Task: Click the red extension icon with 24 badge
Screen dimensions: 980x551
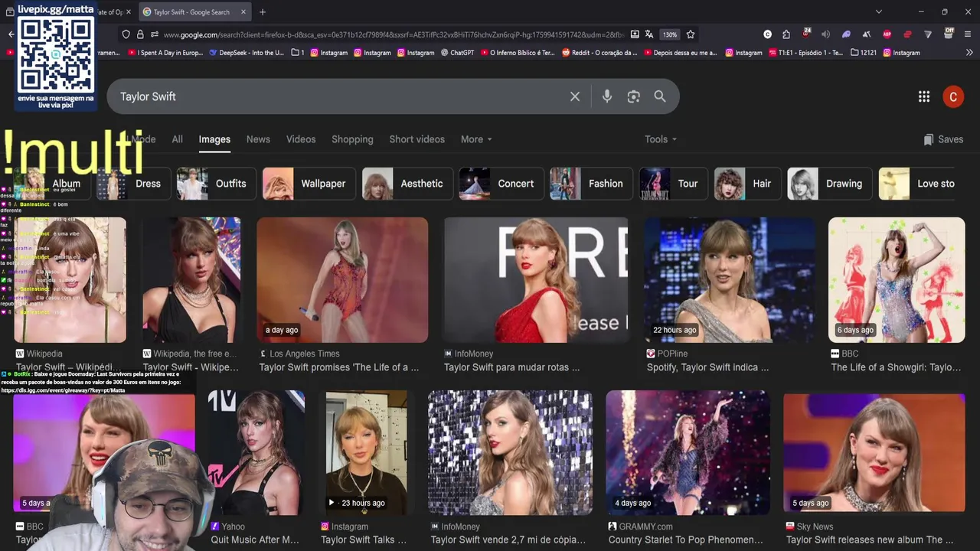Action: point(806,34)
